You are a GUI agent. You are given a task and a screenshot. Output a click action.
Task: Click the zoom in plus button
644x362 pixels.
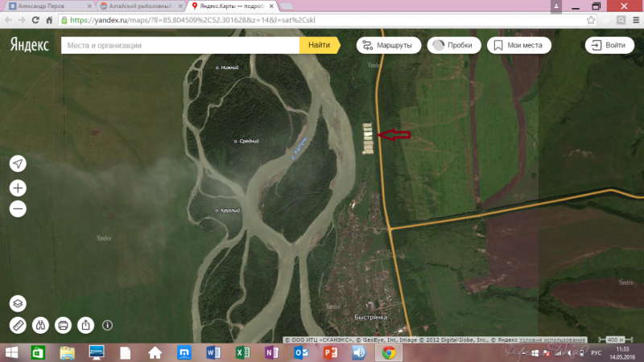coord(18,187)
